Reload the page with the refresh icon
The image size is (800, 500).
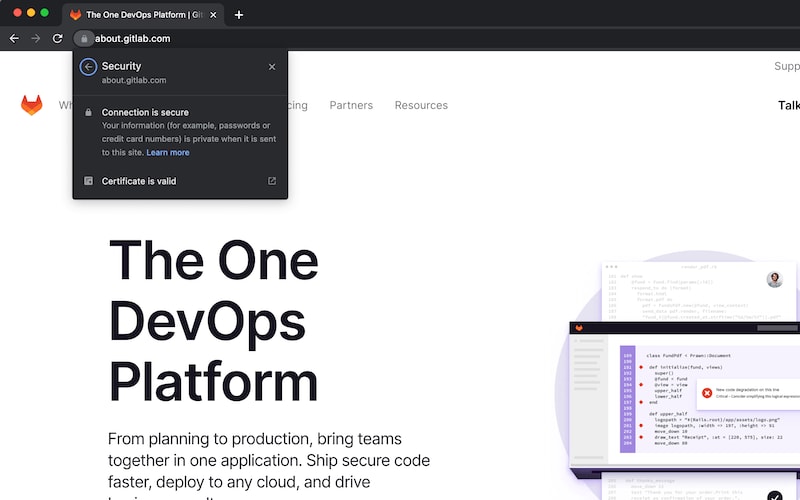58,39
